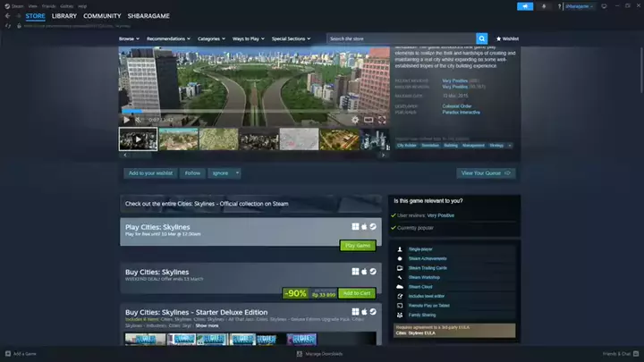Open the Steam Workshop feature icon
Image resolution: width=644 pixels, height=362 pixels.
(399, 277)
